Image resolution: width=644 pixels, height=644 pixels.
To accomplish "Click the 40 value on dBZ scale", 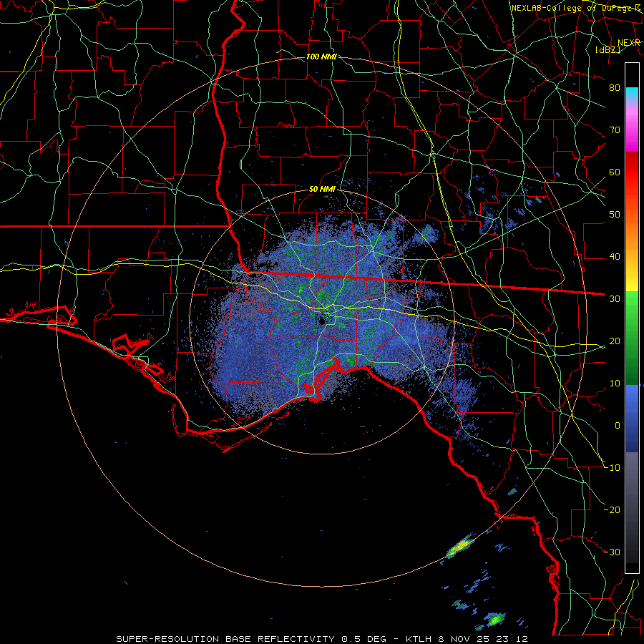I will [615, 257].
